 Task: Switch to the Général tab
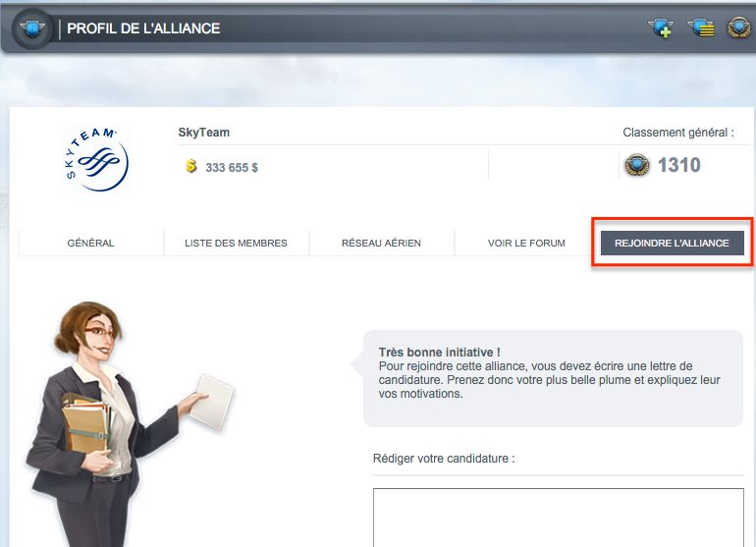[90, 244]
